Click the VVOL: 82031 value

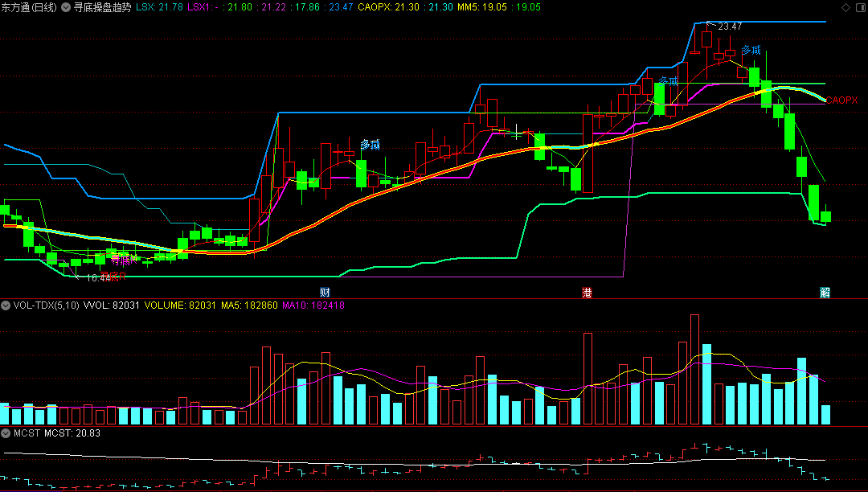coord(111,305)
